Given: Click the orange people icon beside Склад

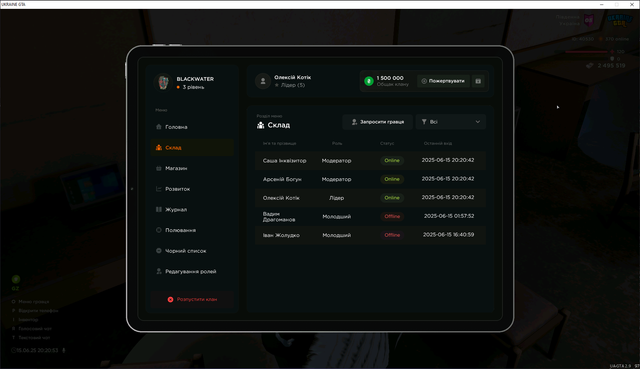Looking at the screenshot, I should pyautogui.click(x=159, y=147).
